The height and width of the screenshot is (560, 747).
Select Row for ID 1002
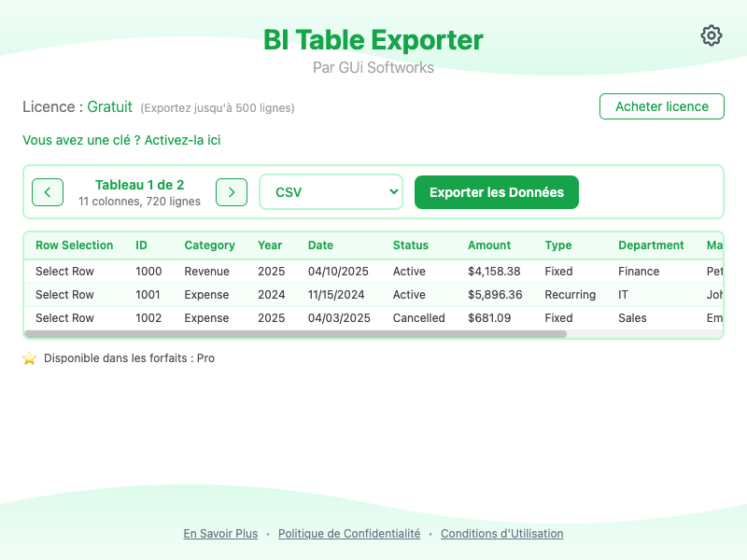tap(64, 318)
